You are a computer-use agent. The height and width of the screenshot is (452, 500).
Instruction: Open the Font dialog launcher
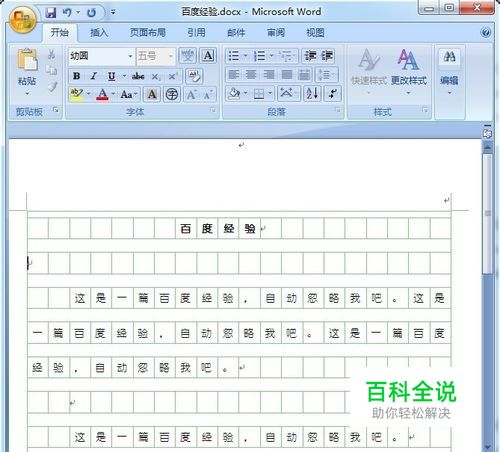(x=212, y=110)
